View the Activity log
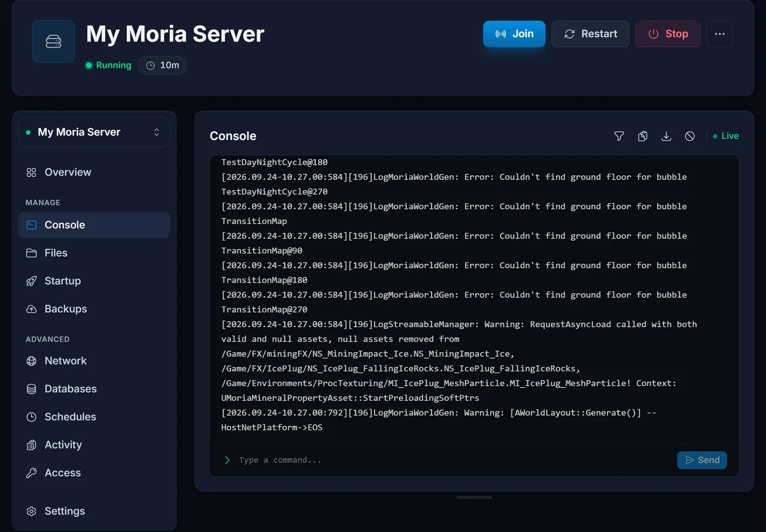Image resolution: width=766 pixels, height=532 pixels. pos(94,445)
